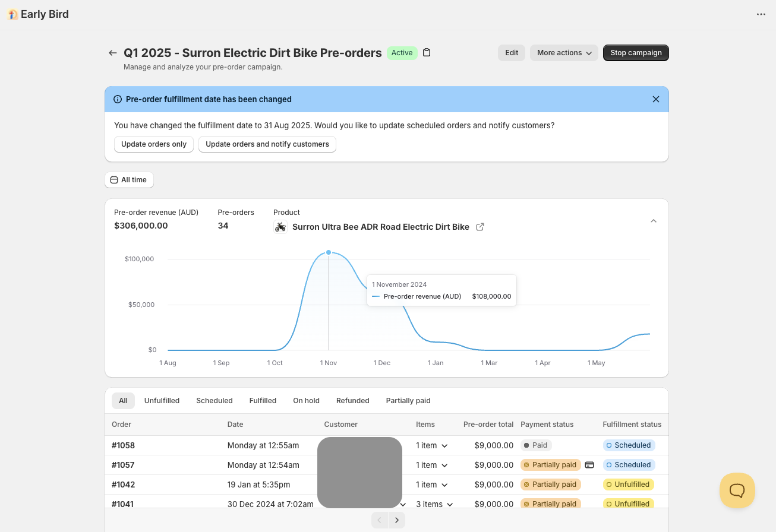This screenshot has width=776, height=532.
Task: Click the Date column header
Action: pos(235,425)
